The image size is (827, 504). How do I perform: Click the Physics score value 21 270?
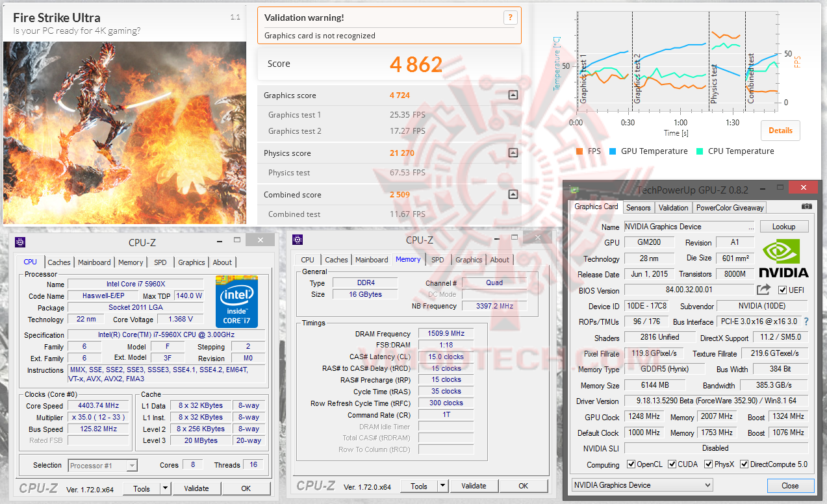[x=402, y=153]
